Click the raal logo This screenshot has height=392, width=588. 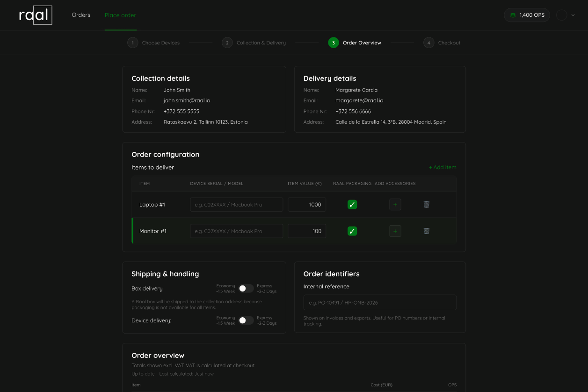pos(36,15)
